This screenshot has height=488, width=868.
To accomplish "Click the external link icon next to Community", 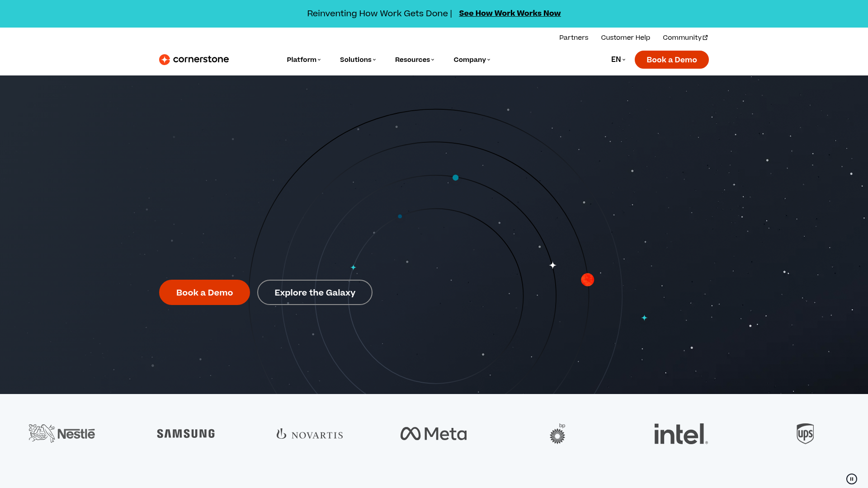I will (706, 38).
